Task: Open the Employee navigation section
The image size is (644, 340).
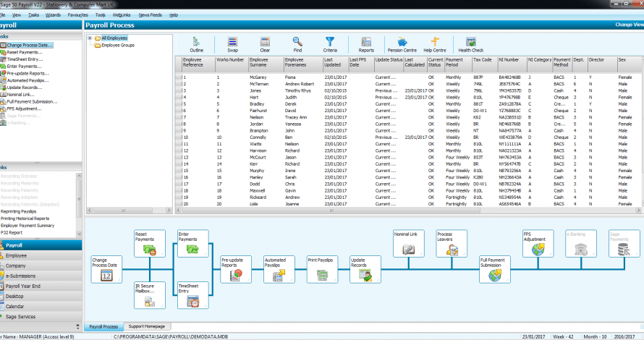Action: (x=41, y=255)
